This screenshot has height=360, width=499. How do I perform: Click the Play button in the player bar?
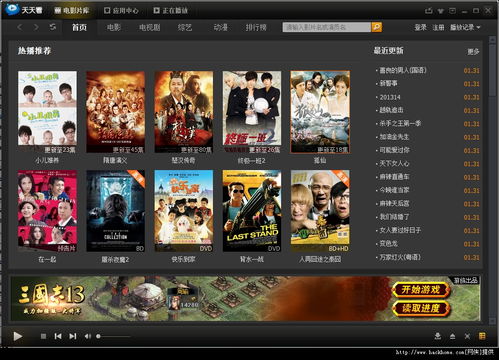[18, 336]
